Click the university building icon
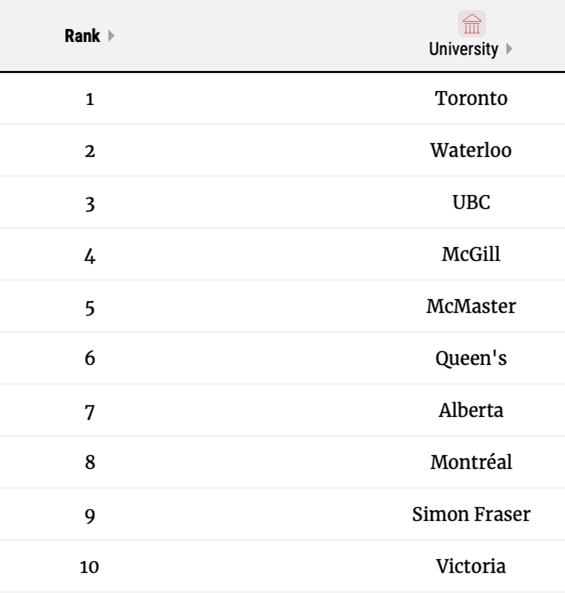The height and width of the screenshot is (593, 565). point(472,23)
